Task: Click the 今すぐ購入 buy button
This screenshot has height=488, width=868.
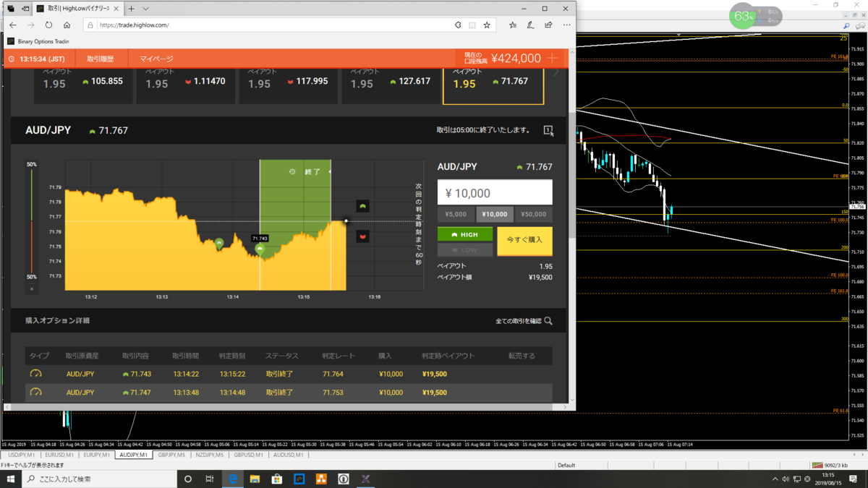Action: point(524,241)
